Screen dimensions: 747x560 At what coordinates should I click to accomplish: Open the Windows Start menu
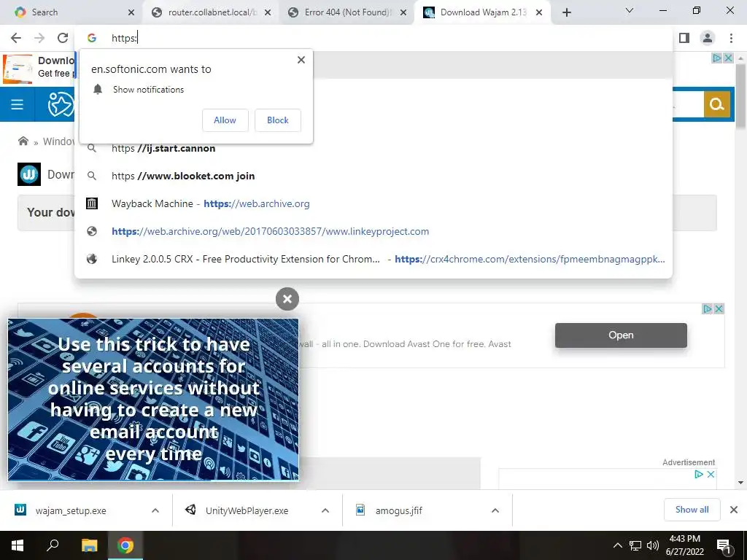coord(18,545)
